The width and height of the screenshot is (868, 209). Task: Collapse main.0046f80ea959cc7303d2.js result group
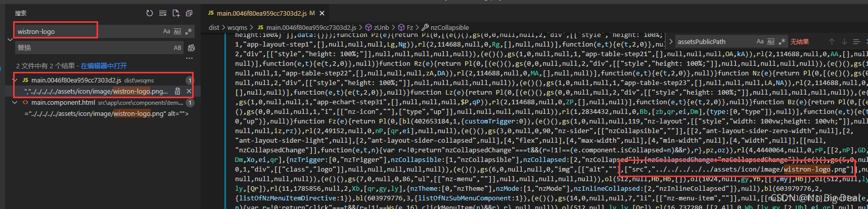point(15,80)
